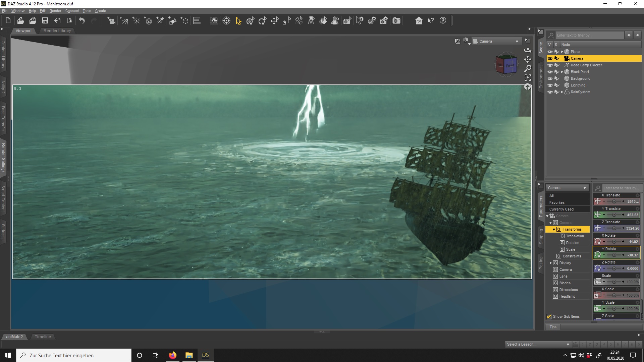Click the Y Rotate slider handle
The height and width of the screenshot is (362, 644).
(x=614, y=255)
